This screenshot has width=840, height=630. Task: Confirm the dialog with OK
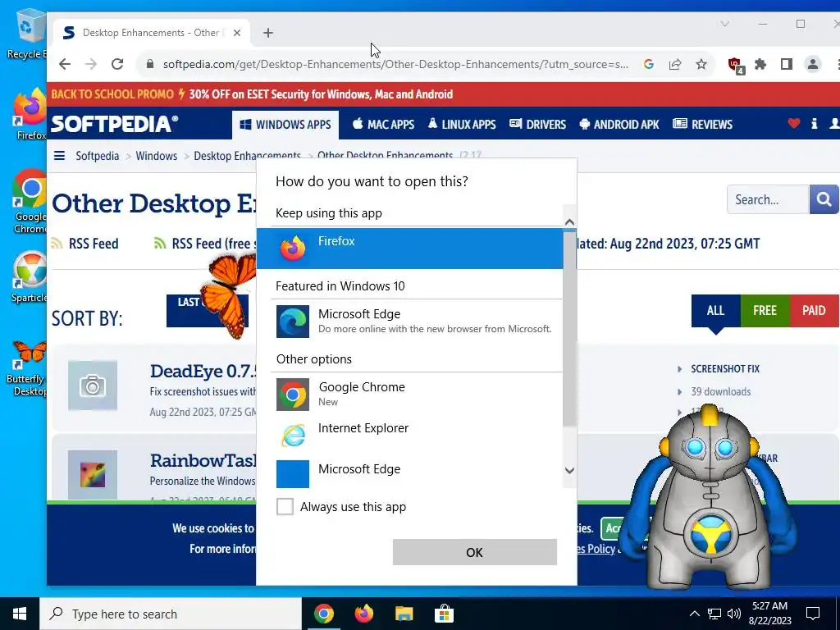tap(475, 552)
